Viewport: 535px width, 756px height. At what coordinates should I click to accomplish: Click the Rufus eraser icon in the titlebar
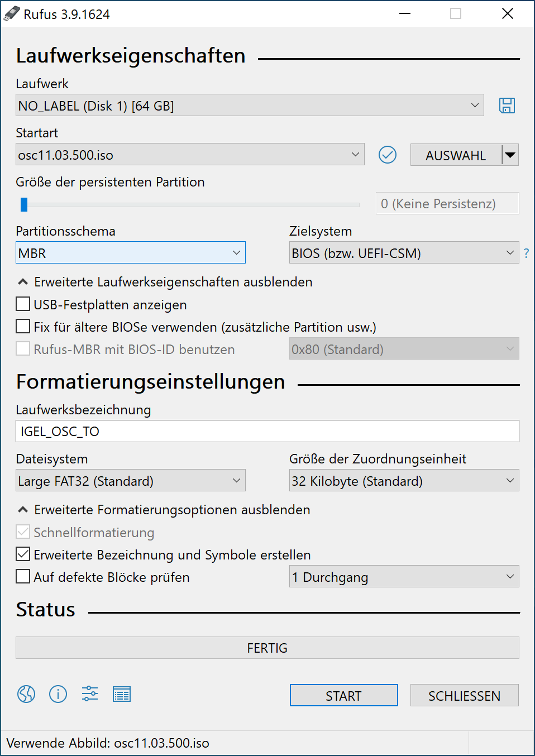pos(12,12)
